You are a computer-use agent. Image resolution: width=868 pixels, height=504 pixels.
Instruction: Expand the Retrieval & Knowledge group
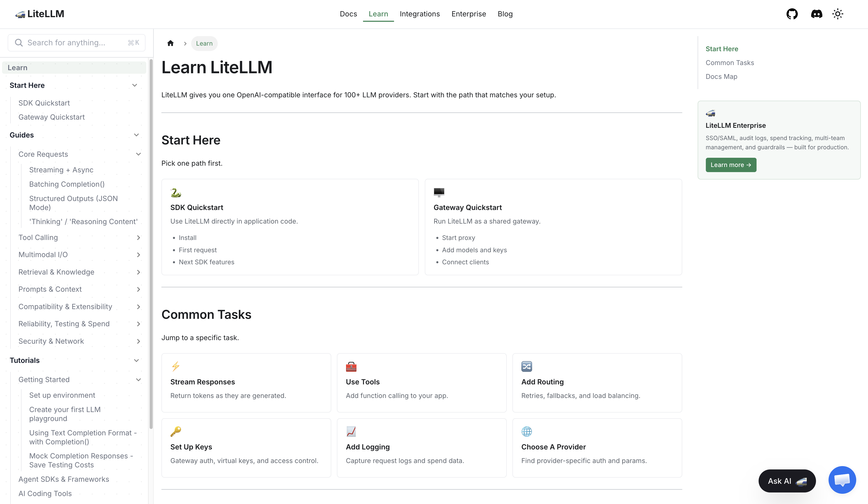pyautogui.click(x=138, y=272)
